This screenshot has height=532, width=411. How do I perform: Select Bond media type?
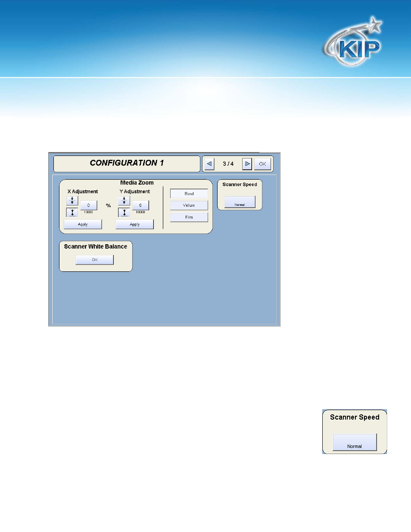pyautogui.click(x=189, y=194)
